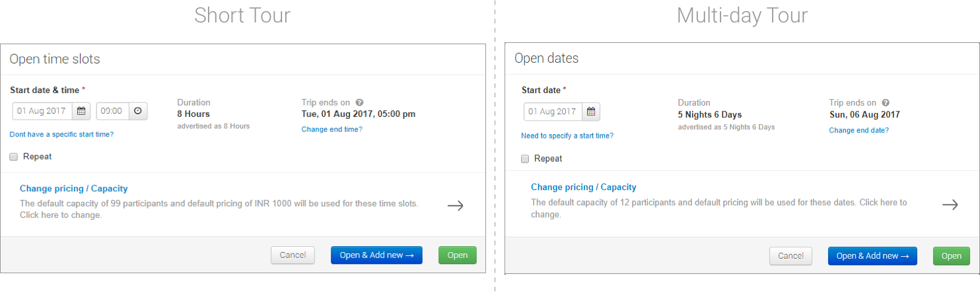Click the 09:00 start time field
Screen dimensions: 980x295
coord(112,111)
